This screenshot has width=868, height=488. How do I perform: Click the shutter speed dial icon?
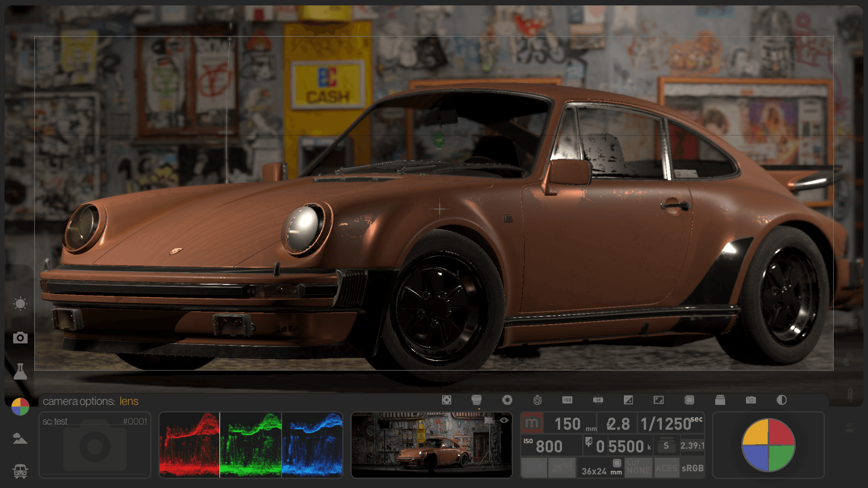pyautogui.click(x=538, y=400)
